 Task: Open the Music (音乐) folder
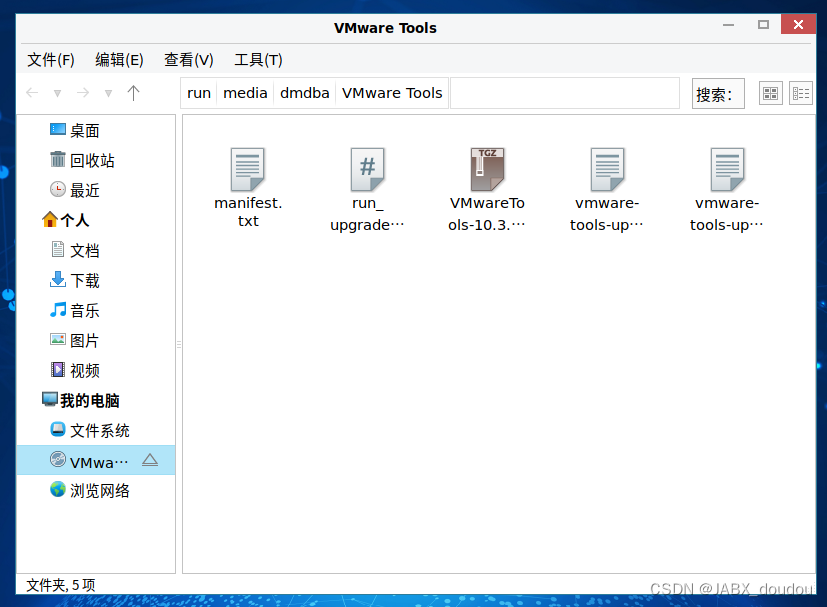(x=74, y=310)
